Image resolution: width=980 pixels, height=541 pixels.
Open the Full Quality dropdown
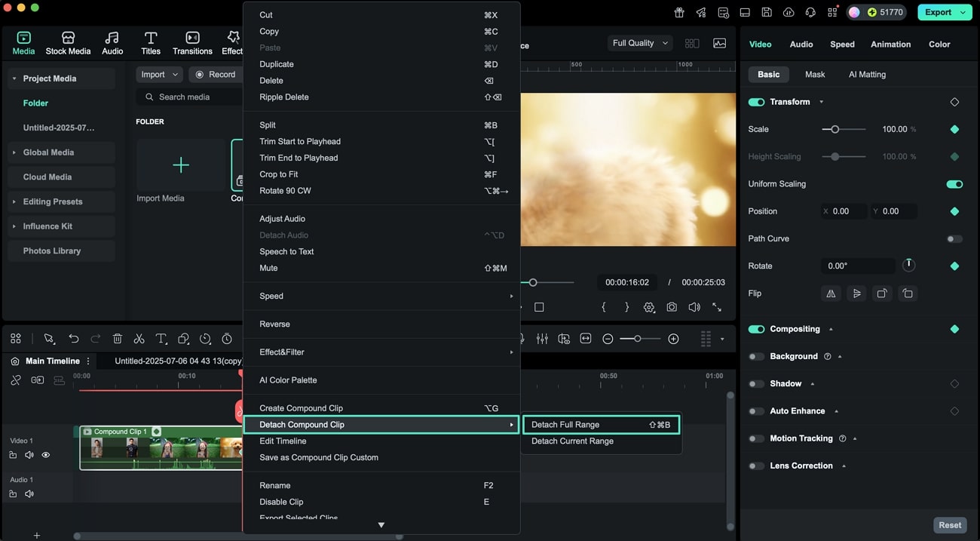tap(640, 43)
